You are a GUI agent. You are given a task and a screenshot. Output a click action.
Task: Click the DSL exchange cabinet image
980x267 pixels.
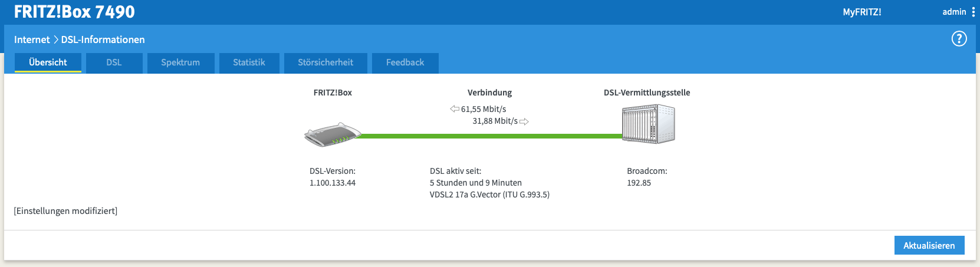click(x=648, y=124)
